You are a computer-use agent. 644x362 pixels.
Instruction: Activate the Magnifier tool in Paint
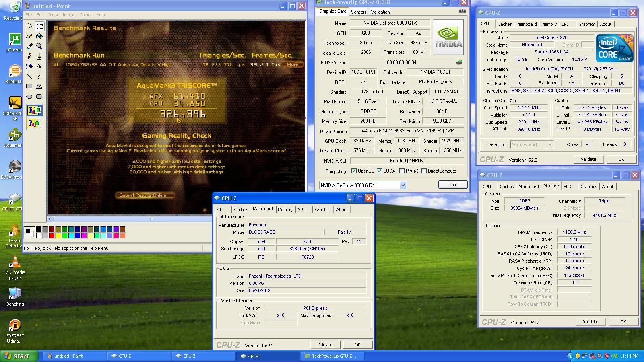tap(39, 46)
